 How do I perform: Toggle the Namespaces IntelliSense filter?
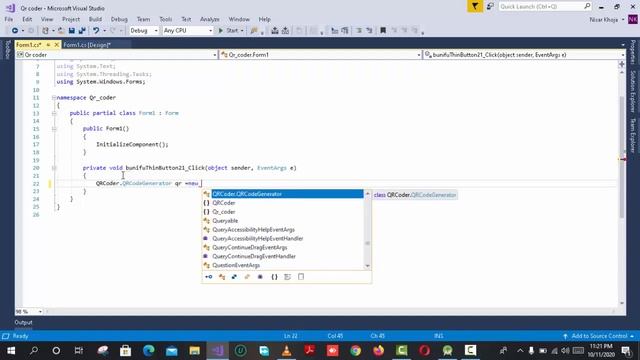(274, 277)
